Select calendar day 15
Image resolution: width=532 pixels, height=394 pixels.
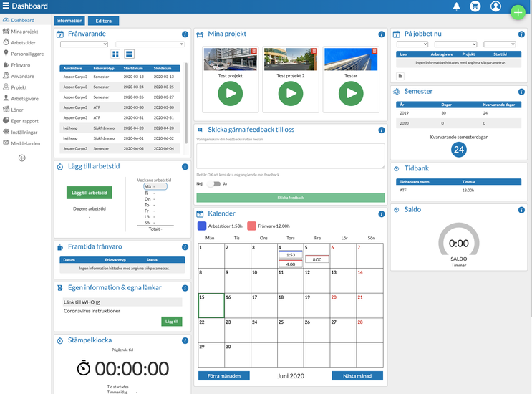click(x=211, y=305)
